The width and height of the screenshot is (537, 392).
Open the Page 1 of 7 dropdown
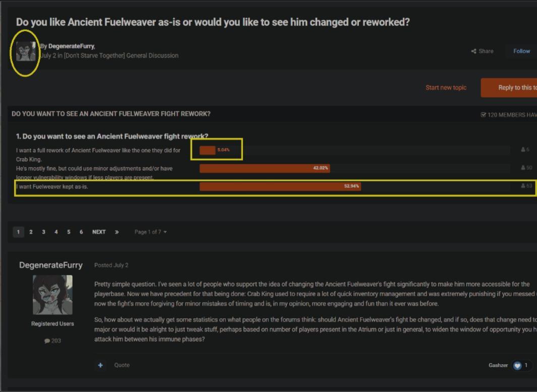pyautogui.click(x=150, y=232)
